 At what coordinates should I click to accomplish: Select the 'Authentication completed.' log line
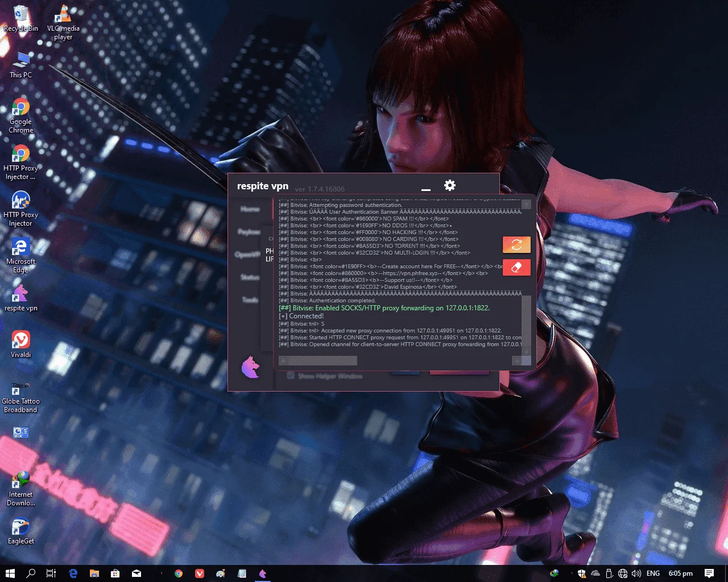click(327, 301)
